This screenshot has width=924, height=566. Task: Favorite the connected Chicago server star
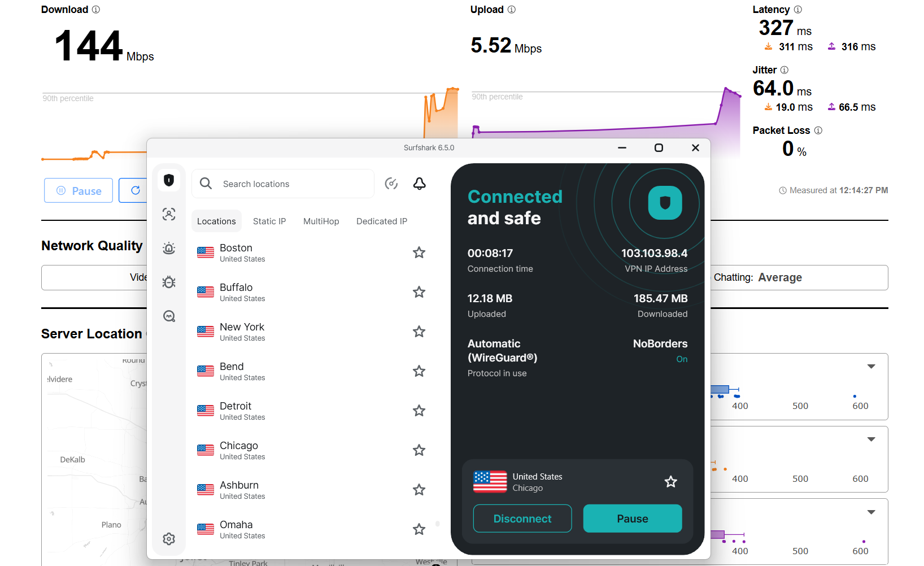[671, 482]
